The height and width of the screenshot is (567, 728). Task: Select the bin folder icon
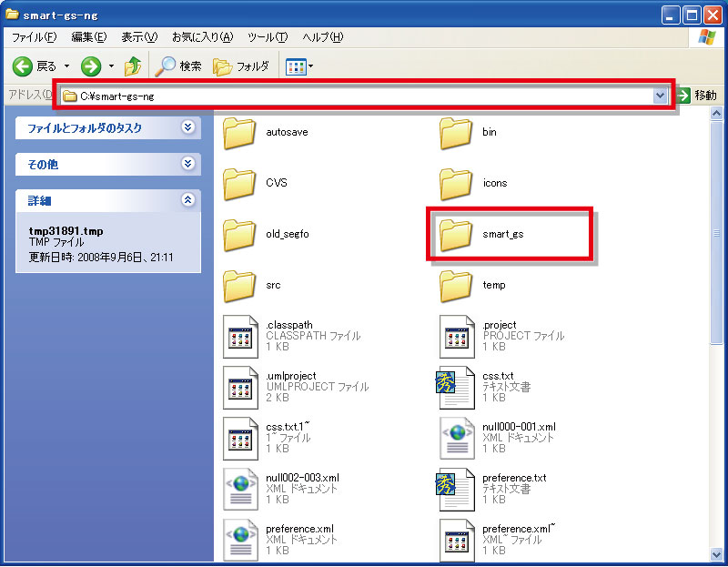[x=456, y=134]
